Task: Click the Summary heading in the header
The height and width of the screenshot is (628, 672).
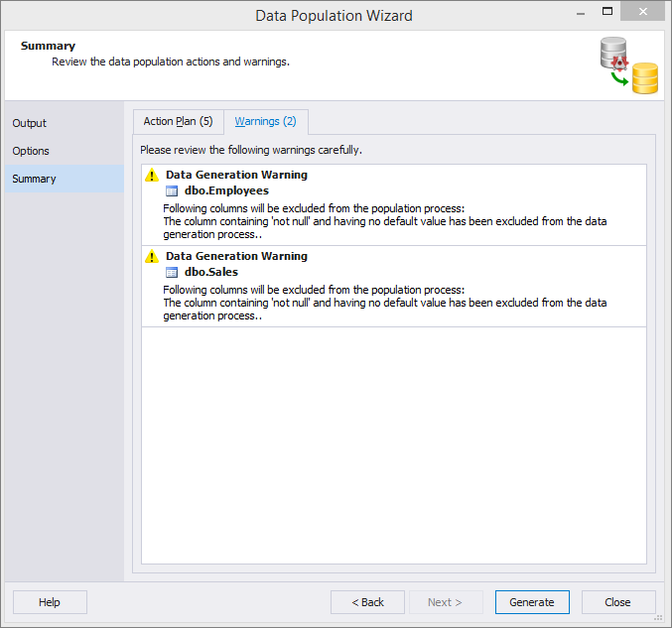Action: click(48, 46)
